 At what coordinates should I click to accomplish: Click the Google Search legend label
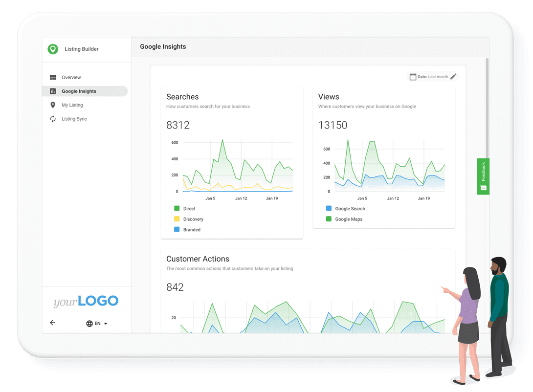[350, 209]
